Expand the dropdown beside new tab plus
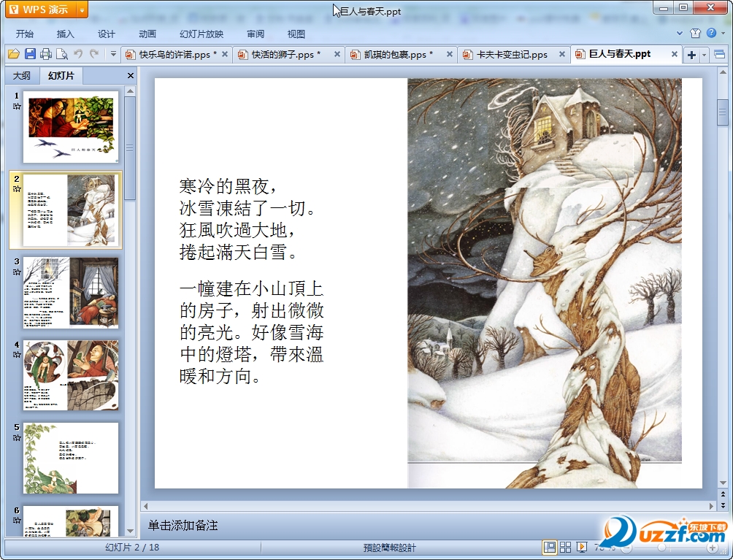 point(704,55)
